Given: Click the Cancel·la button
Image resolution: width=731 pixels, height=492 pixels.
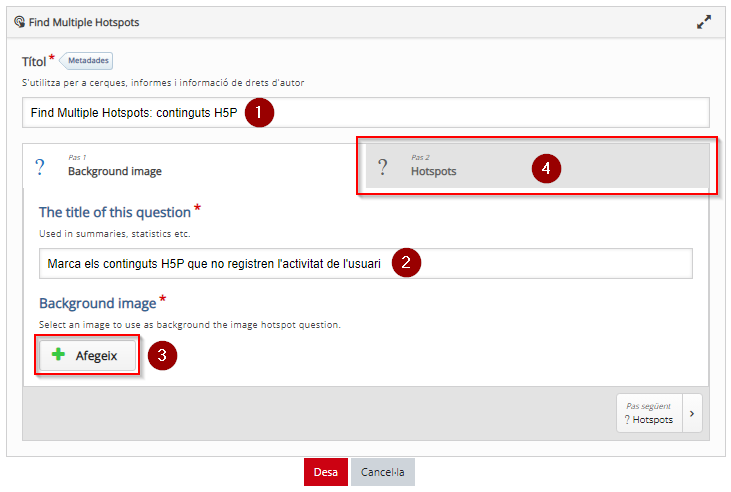Looking at the screenshot, I should point(383,472).
